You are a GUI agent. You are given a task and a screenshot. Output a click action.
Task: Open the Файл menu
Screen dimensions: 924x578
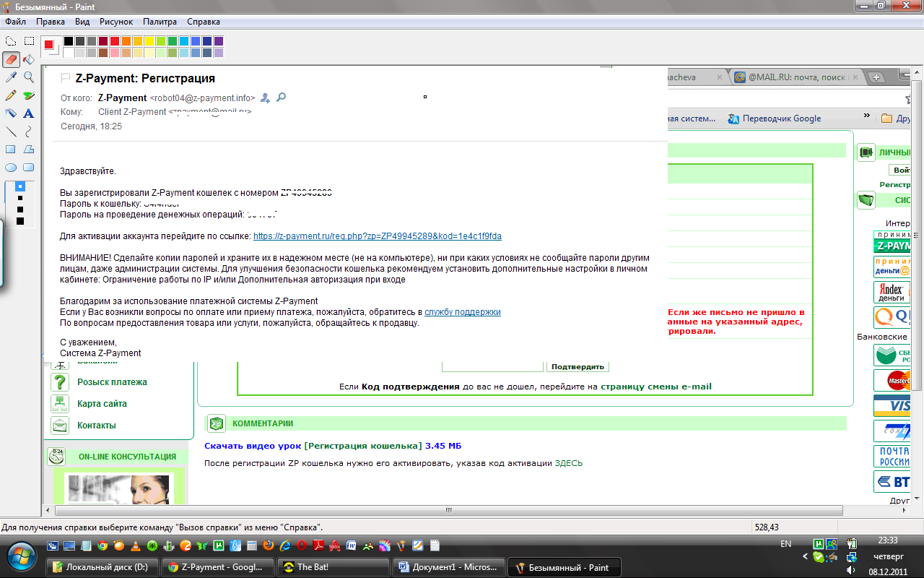click(15, 22)
